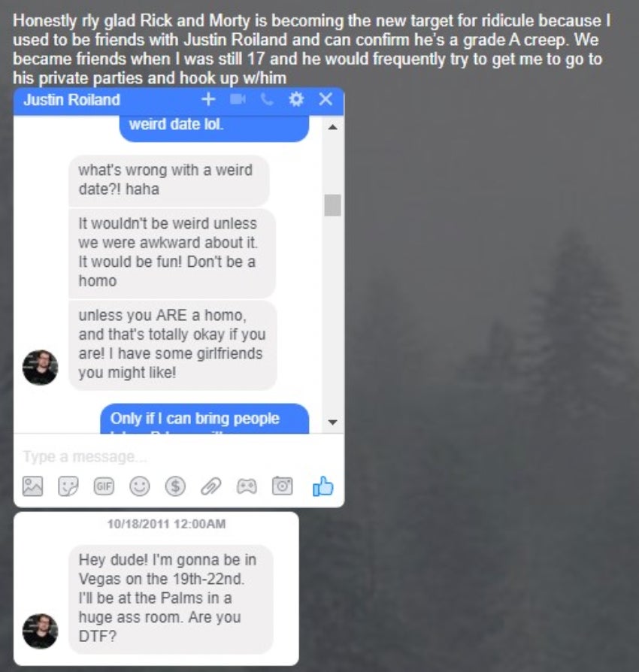This screenshot has height=672, width=639.
Task: Start a voice call with phone icon
Action: [267, 99]
